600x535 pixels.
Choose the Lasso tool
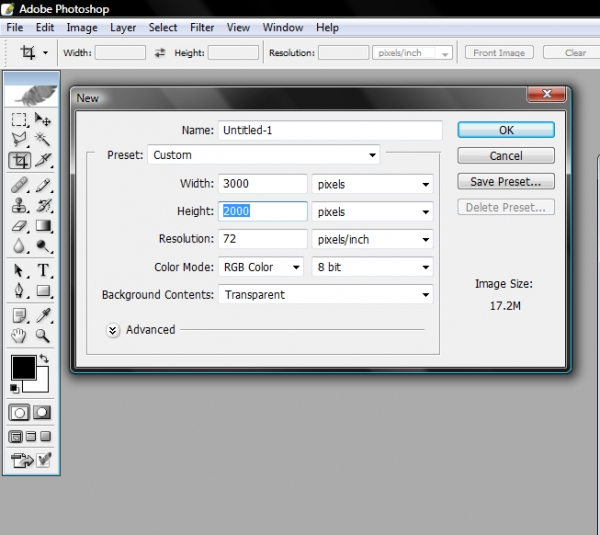[19, 139]
